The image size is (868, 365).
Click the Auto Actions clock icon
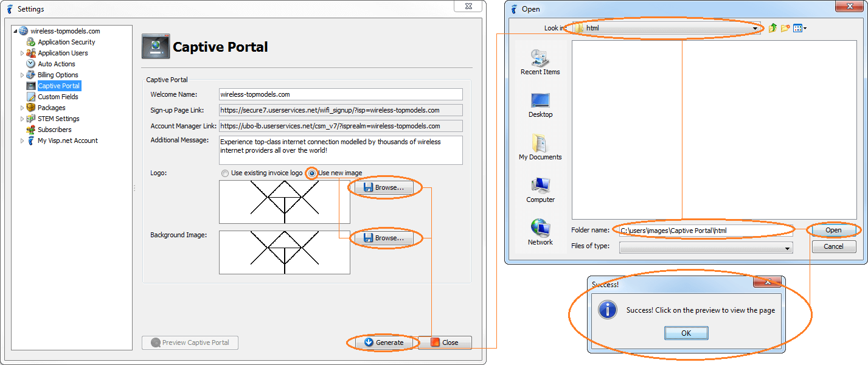click(31, 64)
